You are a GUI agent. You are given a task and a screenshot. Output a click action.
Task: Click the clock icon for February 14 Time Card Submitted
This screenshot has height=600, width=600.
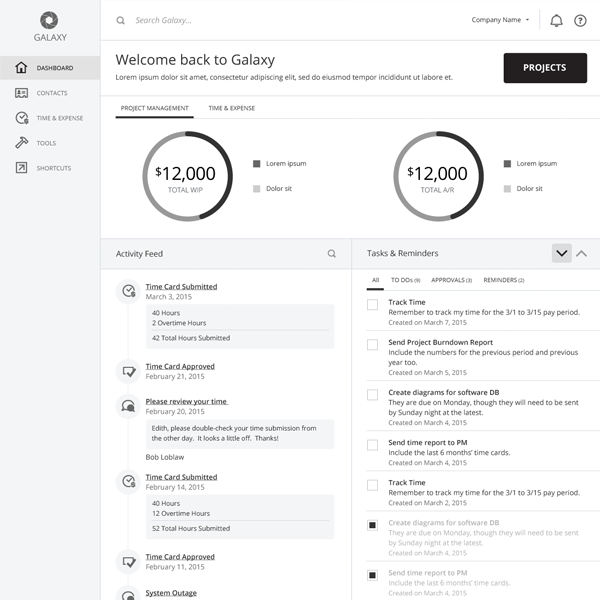click(x=129, y=481)
